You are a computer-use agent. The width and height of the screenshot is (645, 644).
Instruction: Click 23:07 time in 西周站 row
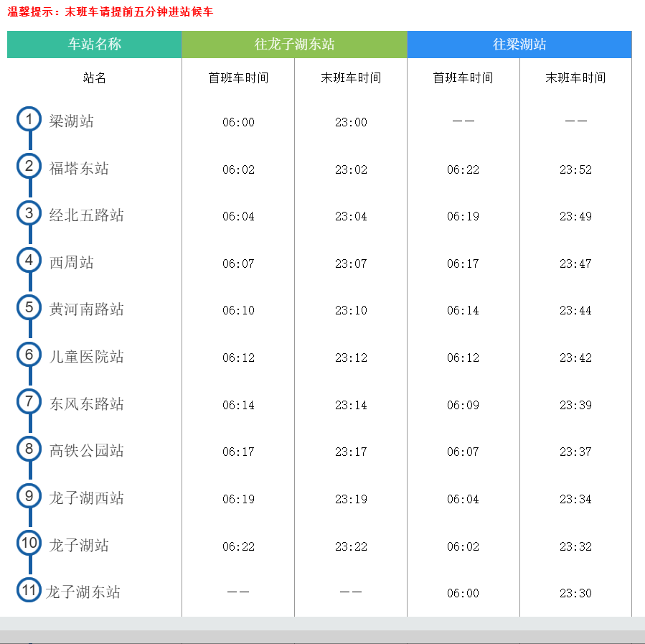351,263
